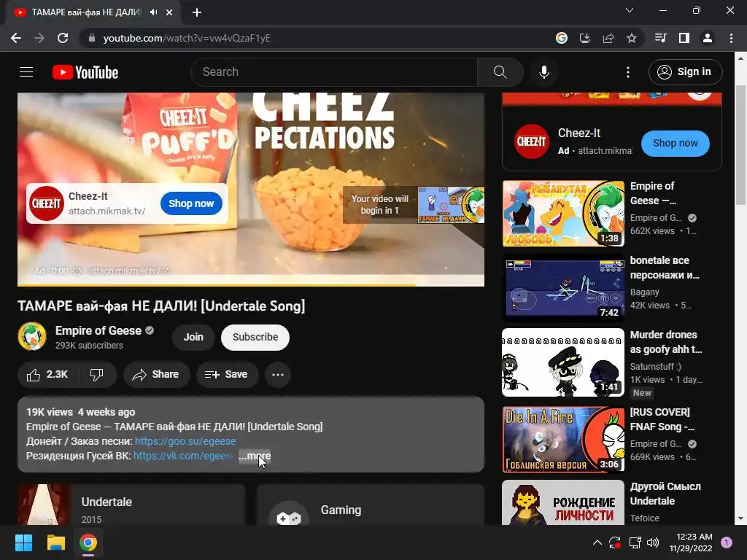Open Empire of Geese channel avatar
This screenshot has height=560, width=747.
(32, 336)
